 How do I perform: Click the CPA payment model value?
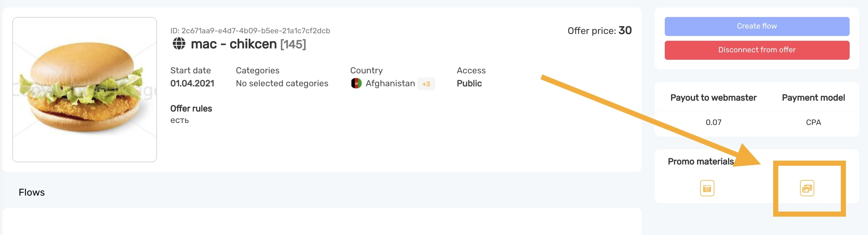tap(813, 122)
